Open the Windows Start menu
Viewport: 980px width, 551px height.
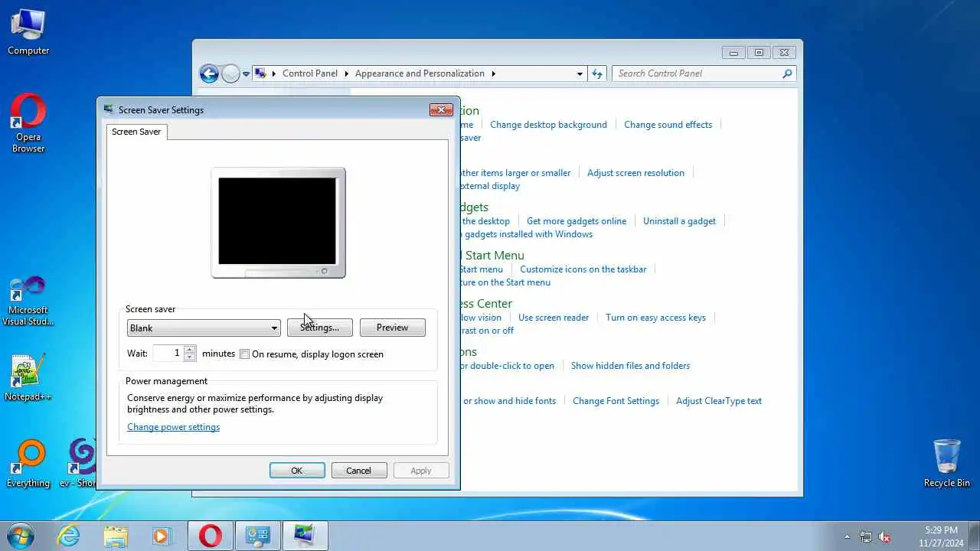[x=20, y=536]
